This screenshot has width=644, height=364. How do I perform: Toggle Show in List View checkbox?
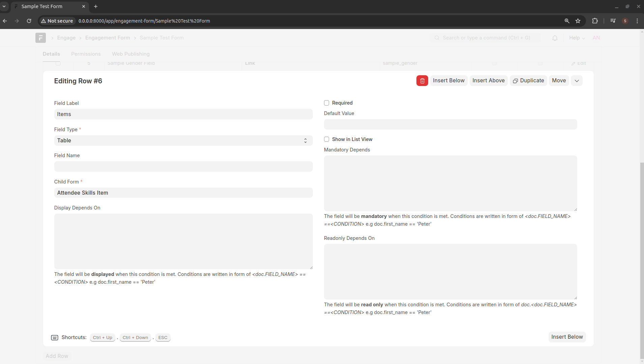326,139
